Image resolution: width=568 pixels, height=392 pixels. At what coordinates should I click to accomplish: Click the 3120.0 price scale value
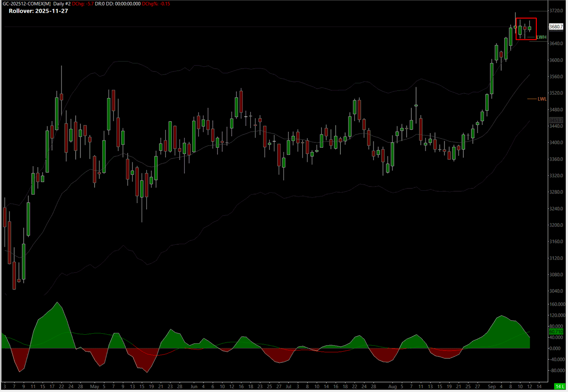point(556,258)
